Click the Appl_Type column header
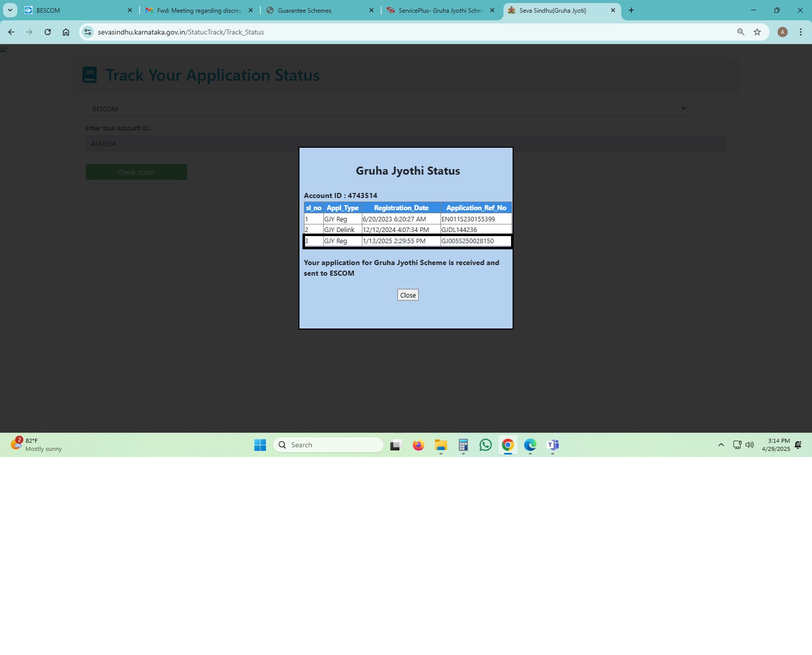 click(343, 208)
